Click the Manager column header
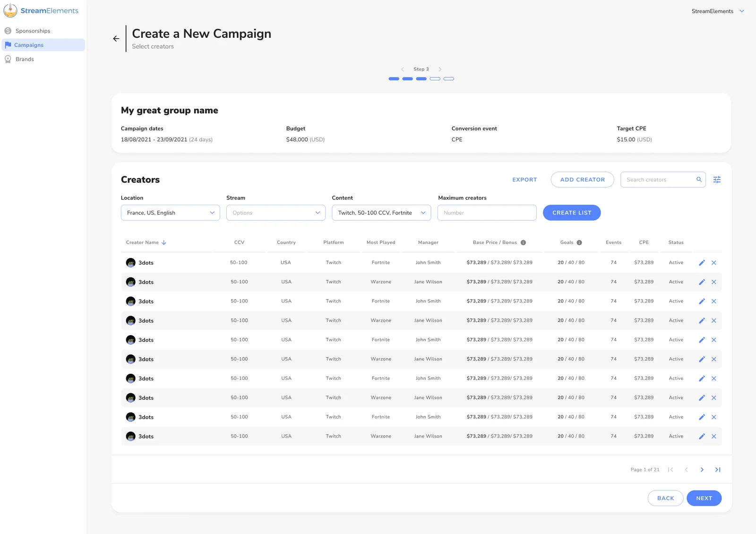This screenshot has height=534, width=756. pos(428,242)
